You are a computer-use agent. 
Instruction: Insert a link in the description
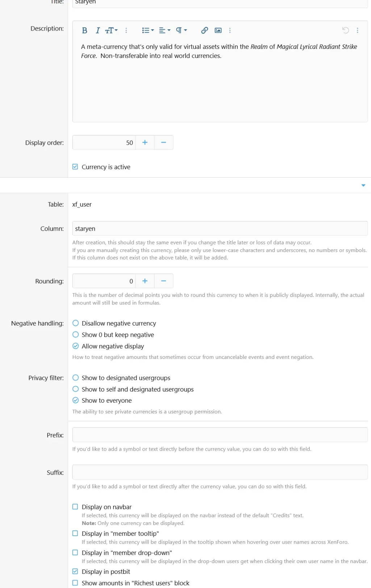tap(205, 30)
